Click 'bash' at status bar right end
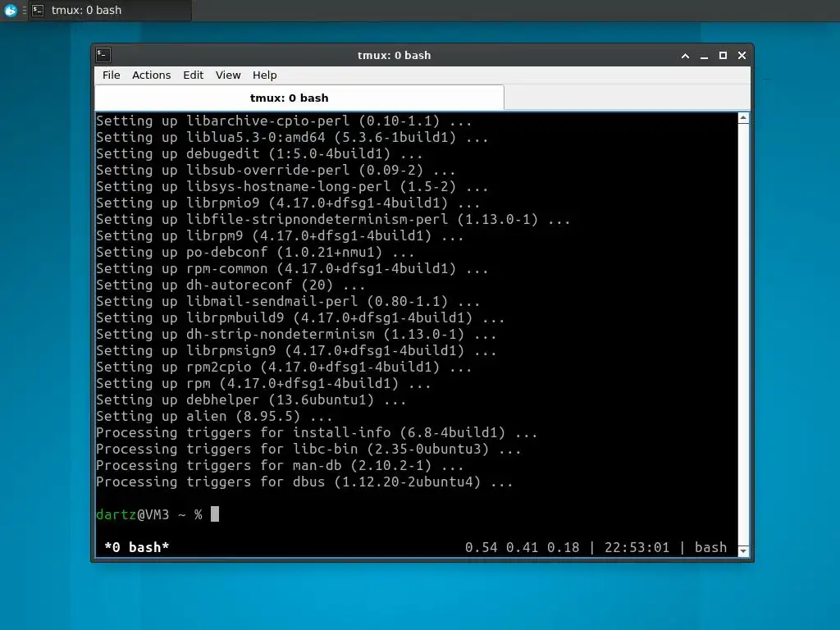This screenshot has width=840, height=630. click(x=711, y=547)
